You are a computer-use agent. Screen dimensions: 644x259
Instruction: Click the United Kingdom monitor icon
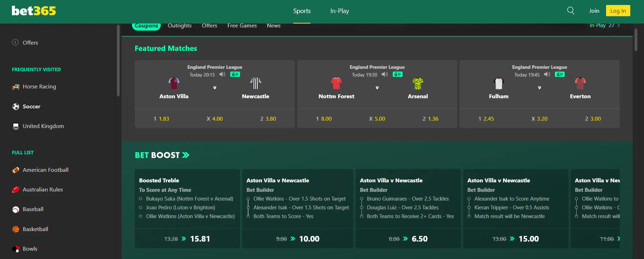(x=16, y=126)
